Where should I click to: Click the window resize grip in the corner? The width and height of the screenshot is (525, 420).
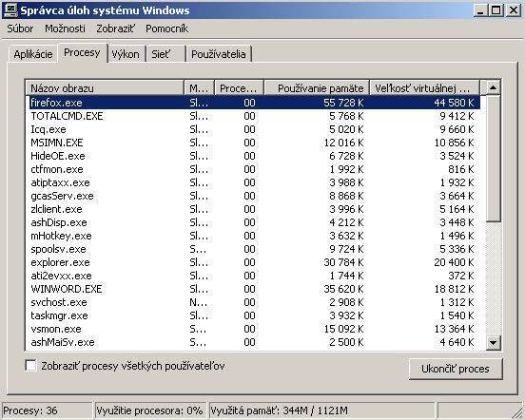click(517, 412)
